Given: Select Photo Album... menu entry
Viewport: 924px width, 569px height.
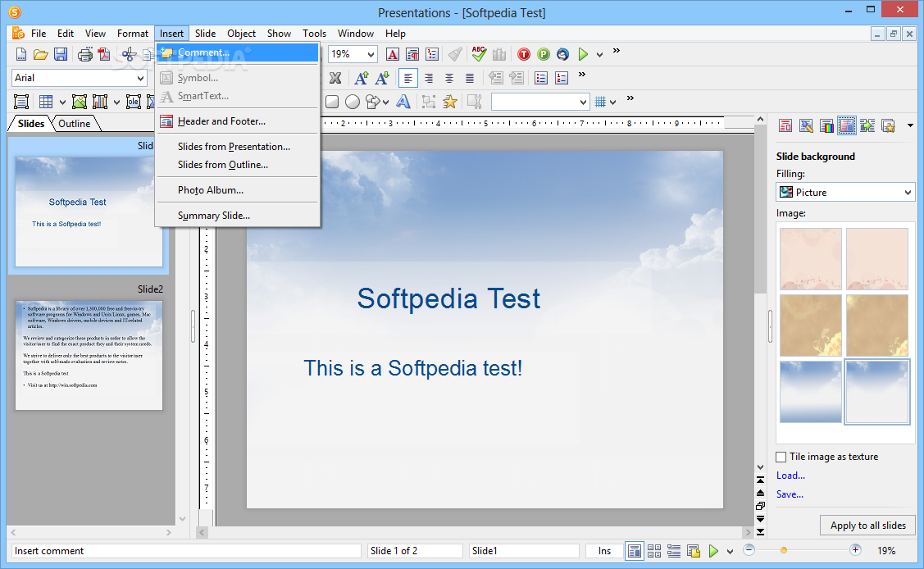Looking at the screenshot, I should coord(238,190).
